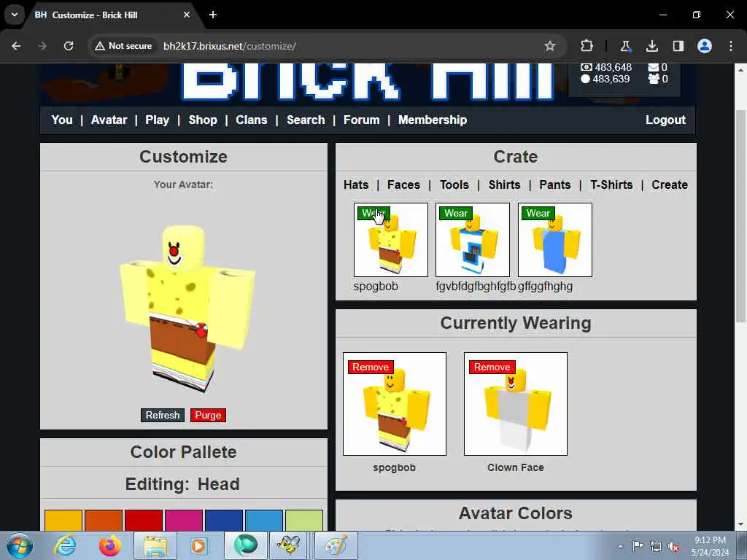
Task: Click the Not secure site info badge
Action: tap(123, 46)
